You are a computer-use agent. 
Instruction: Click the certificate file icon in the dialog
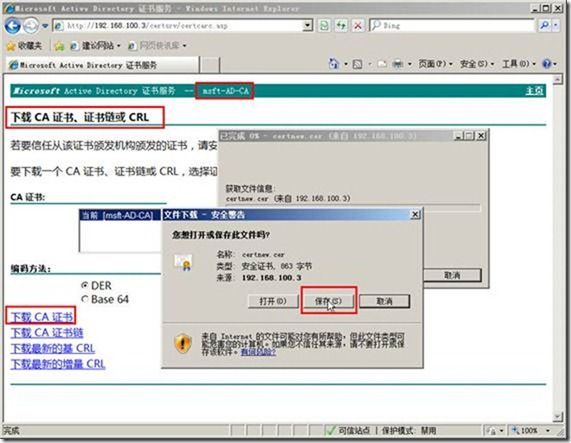[x=183, y=262]
